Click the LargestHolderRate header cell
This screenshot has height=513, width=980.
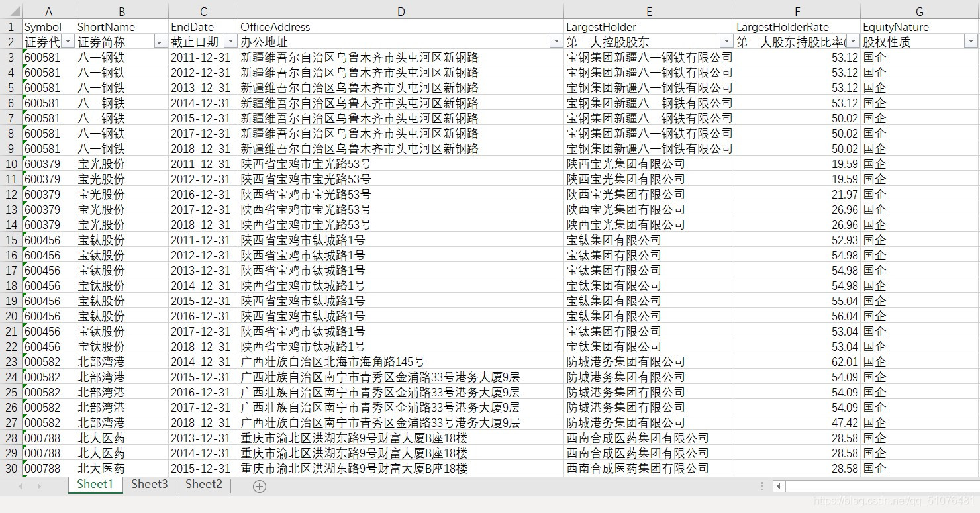(x=797, y=27)
